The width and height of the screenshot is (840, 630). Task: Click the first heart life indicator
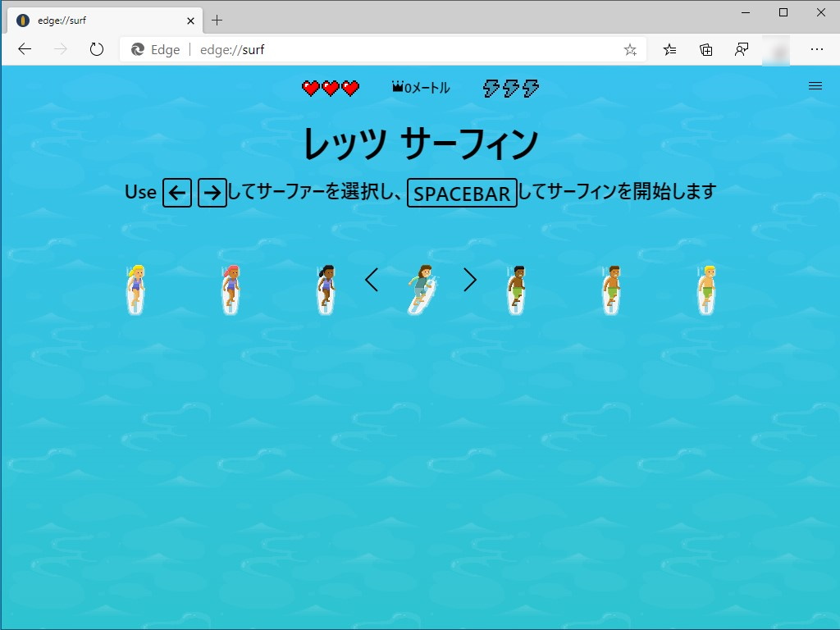click(x=312, y=87)
